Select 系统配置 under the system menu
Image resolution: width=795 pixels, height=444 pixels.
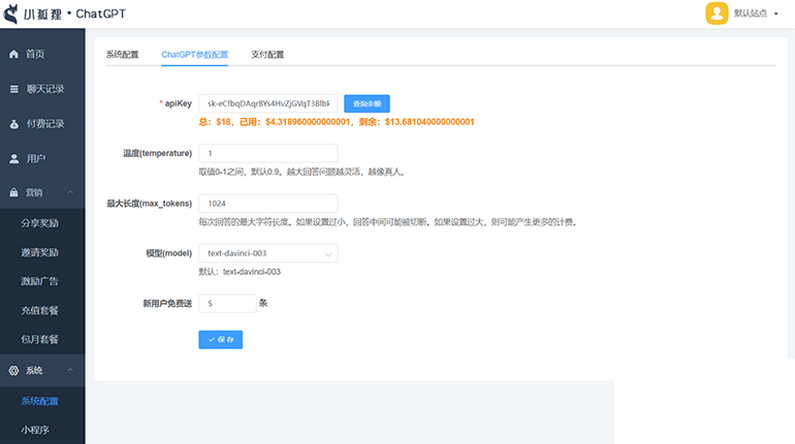tap(40, 401)
